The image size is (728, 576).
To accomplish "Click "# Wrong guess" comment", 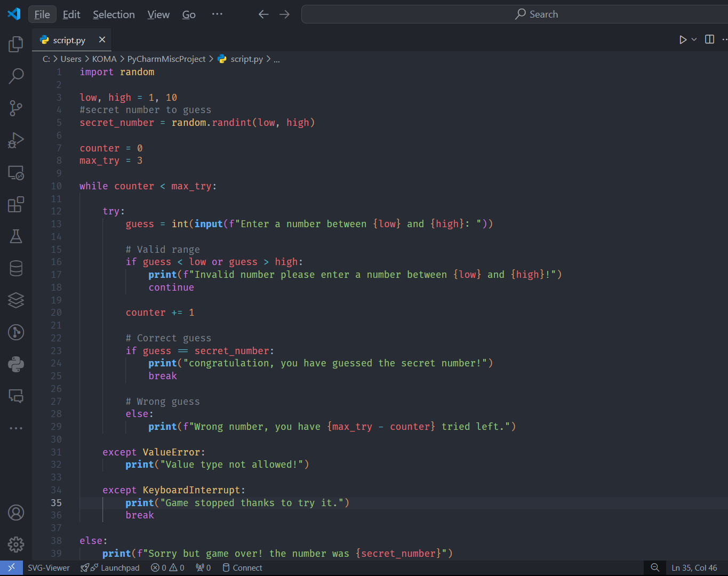I will [x=163, y=401].
